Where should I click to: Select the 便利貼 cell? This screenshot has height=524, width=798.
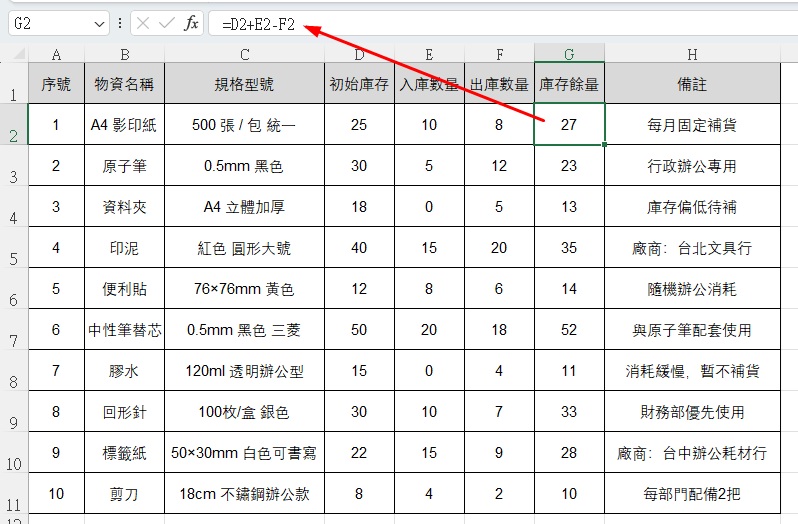coord(124,289)
